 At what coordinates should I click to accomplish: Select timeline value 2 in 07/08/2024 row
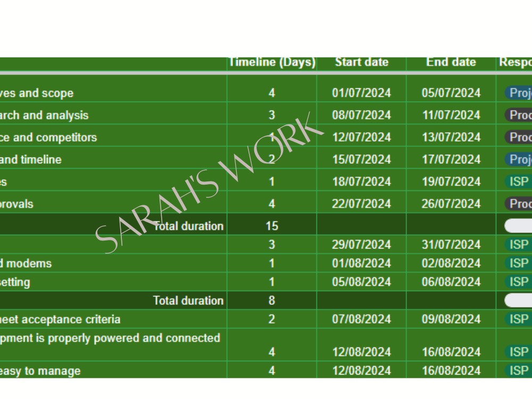coord(272,319)
